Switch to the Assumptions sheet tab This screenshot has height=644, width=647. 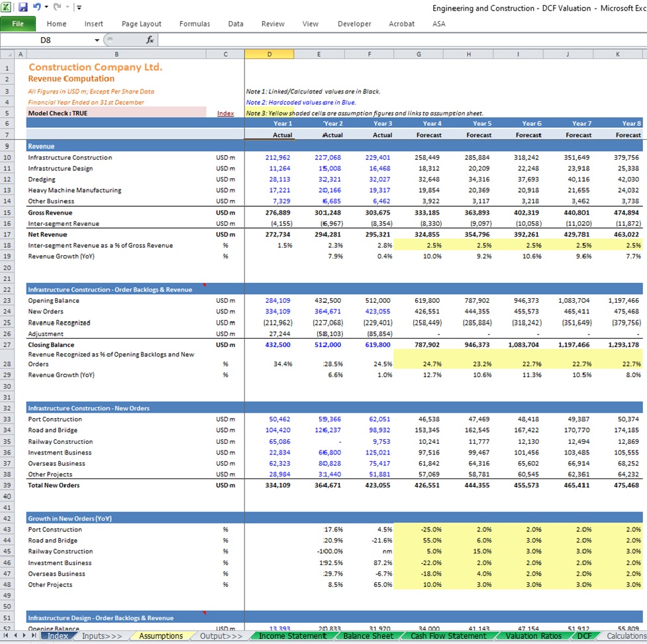click(x=161, y=636)
